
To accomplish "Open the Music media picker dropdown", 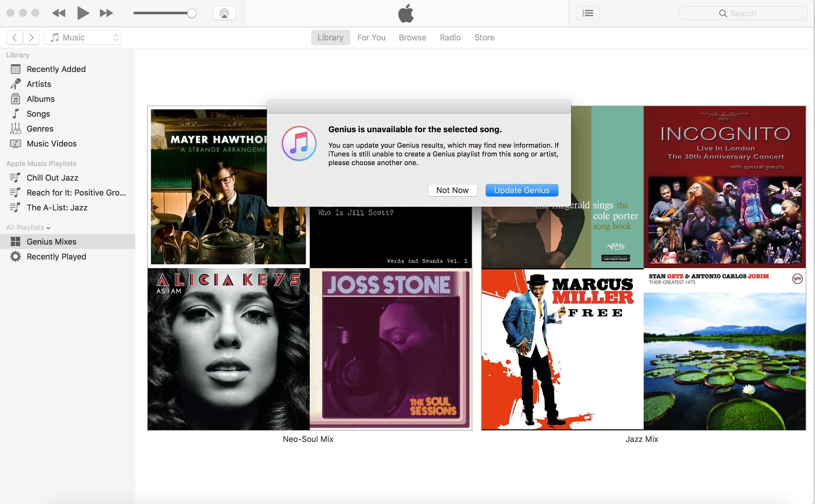I will coord(83,37).
